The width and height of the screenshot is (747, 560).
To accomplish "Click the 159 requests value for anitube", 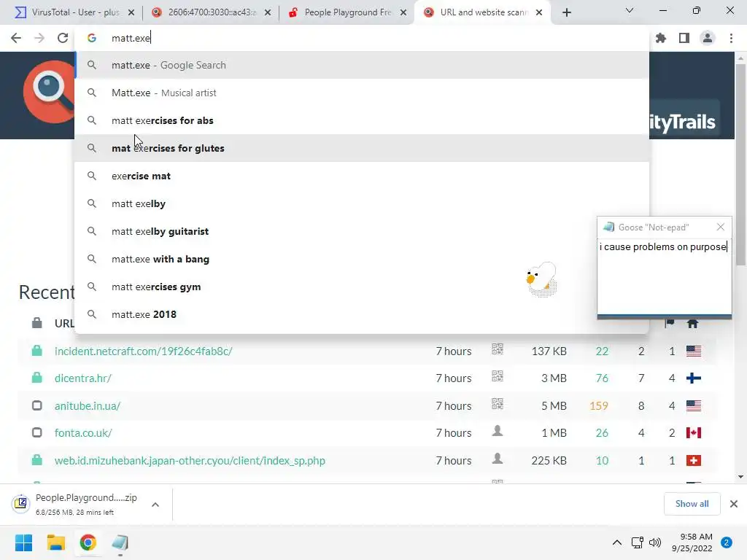I will tap(599, 405).
